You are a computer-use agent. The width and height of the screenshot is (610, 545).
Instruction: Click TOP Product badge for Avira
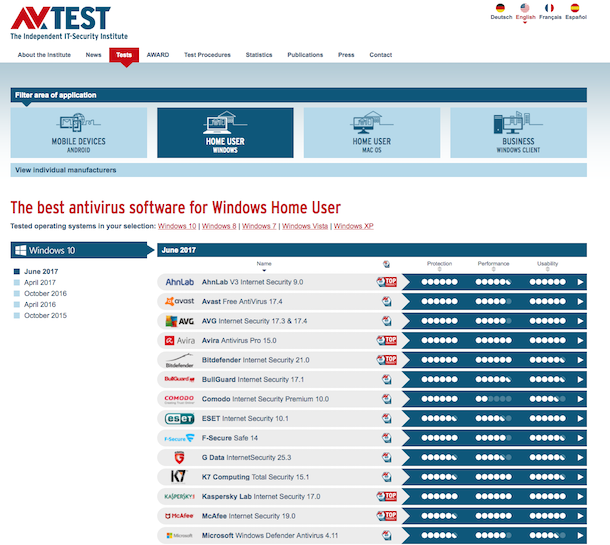click(x=387, y=340)
